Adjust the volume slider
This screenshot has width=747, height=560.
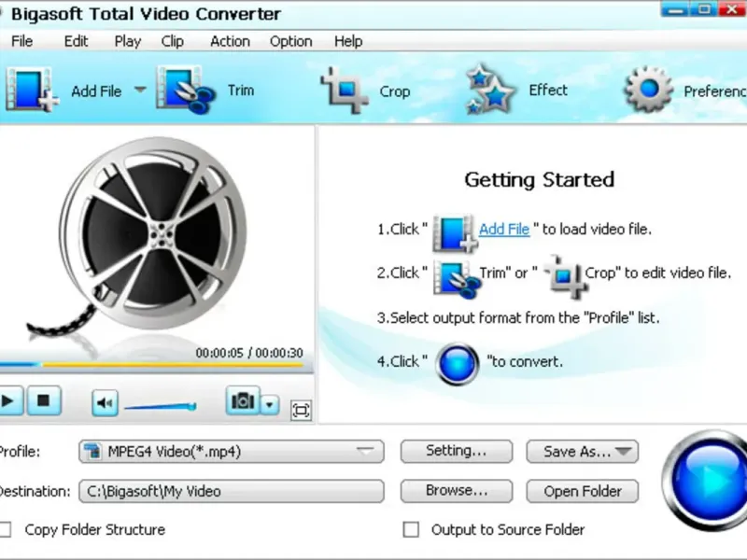tap(160, 407)
